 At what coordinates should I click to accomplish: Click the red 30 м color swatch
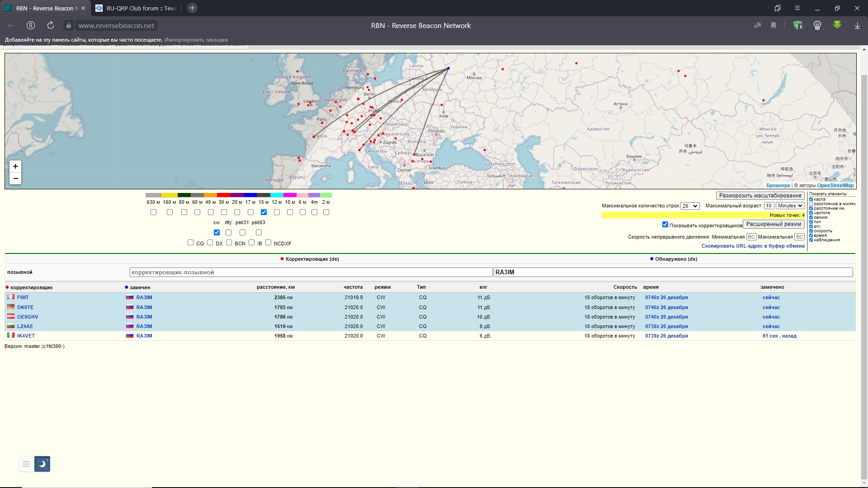coord(224,195)
